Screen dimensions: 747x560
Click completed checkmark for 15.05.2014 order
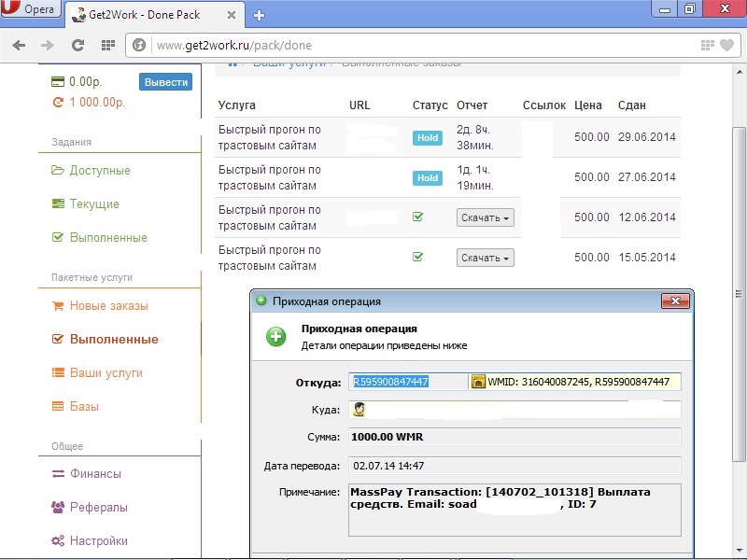point(417,258)
